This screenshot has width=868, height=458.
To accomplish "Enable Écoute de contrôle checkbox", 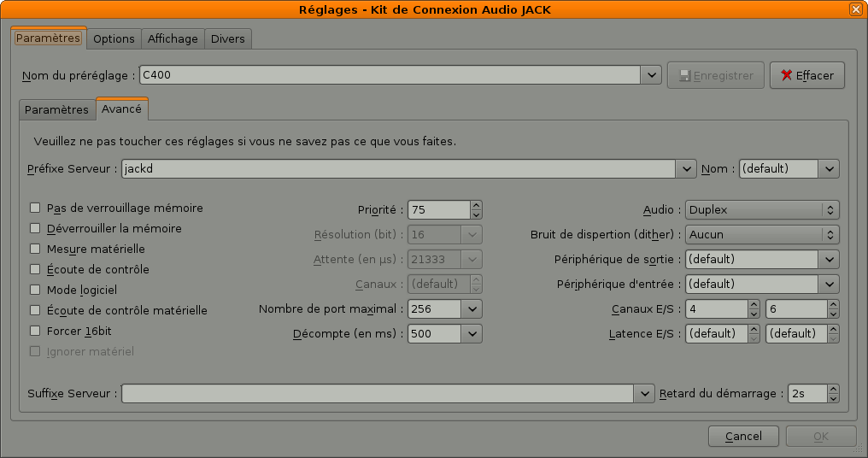I will tap(35, 269).
